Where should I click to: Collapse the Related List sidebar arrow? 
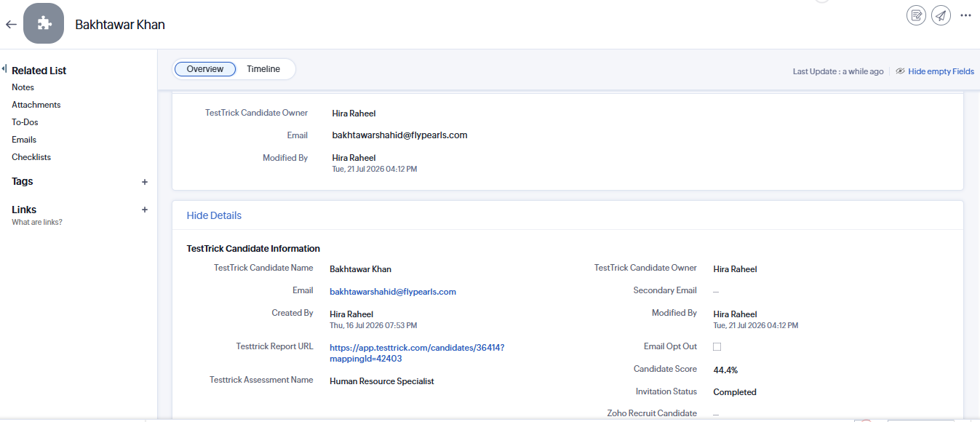[x=4, y=68]
